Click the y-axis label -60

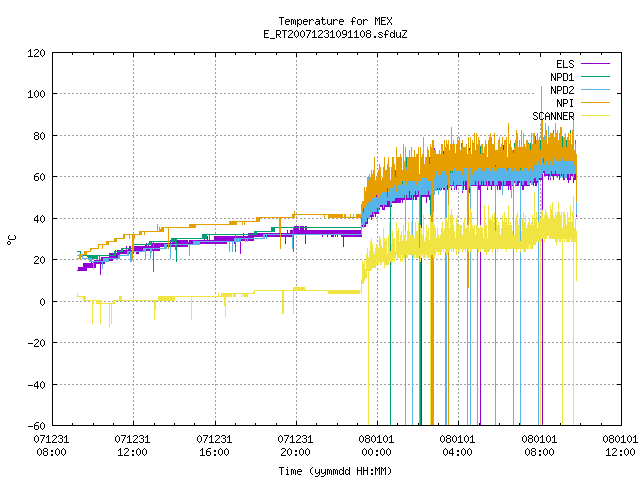[36, 426]
